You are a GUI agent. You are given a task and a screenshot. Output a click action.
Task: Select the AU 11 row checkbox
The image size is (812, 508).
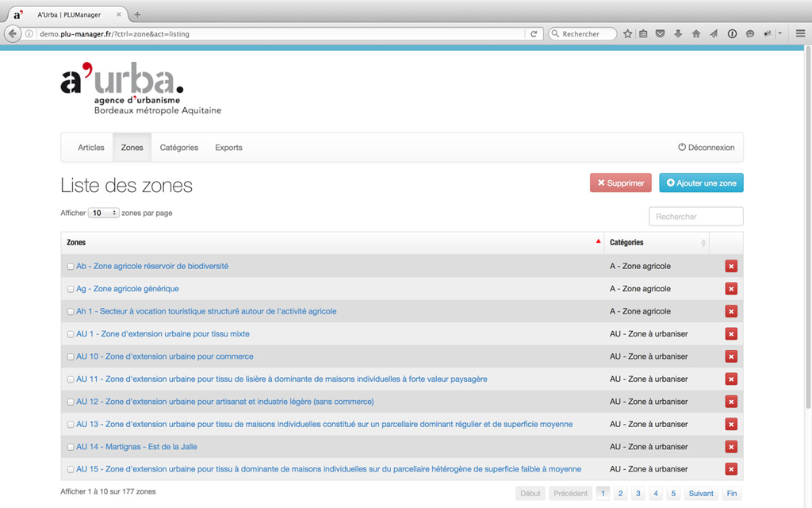tap(71, 379)
